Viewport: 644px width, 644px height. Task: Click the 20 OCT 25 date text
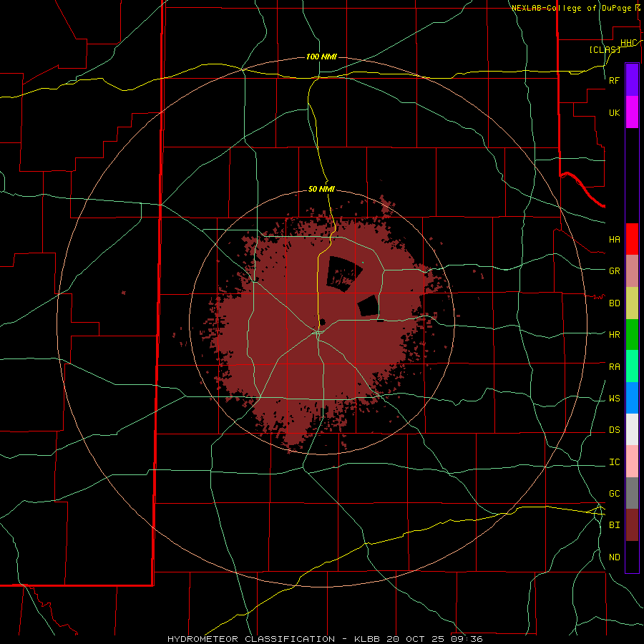416,639
